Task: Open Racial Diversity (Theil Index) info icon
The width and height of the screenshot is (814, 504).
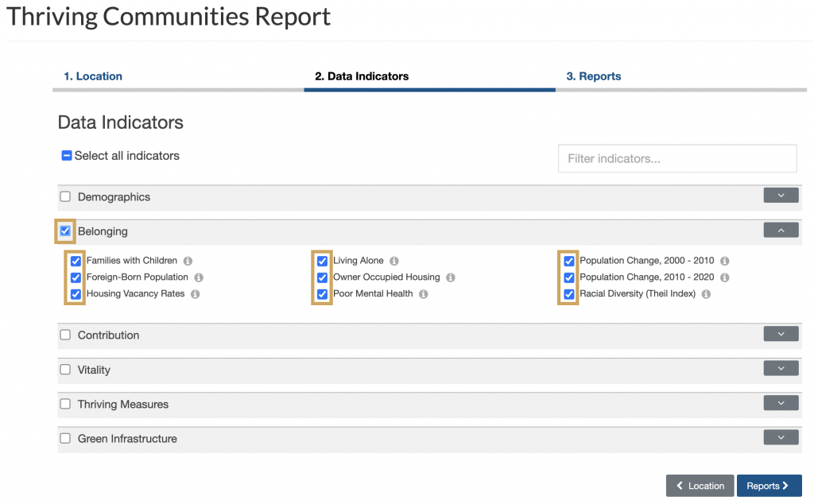Action: tap(706, 294)
